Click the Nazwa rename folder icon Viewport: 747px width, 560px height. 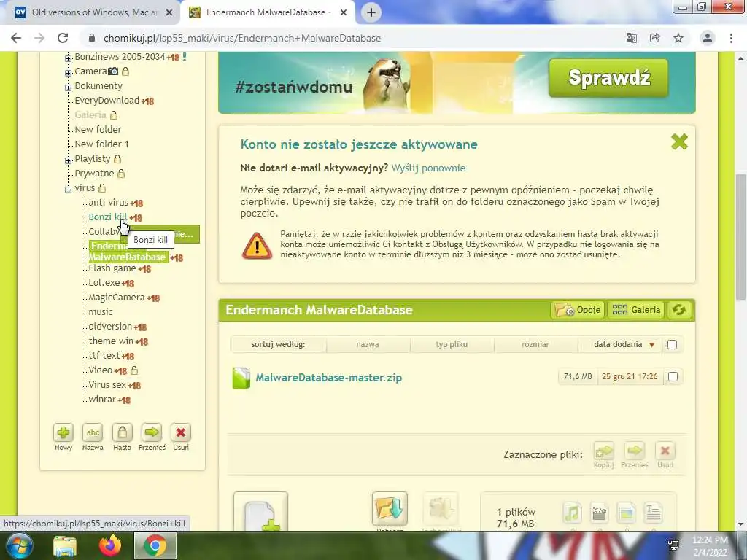point(93,432)
